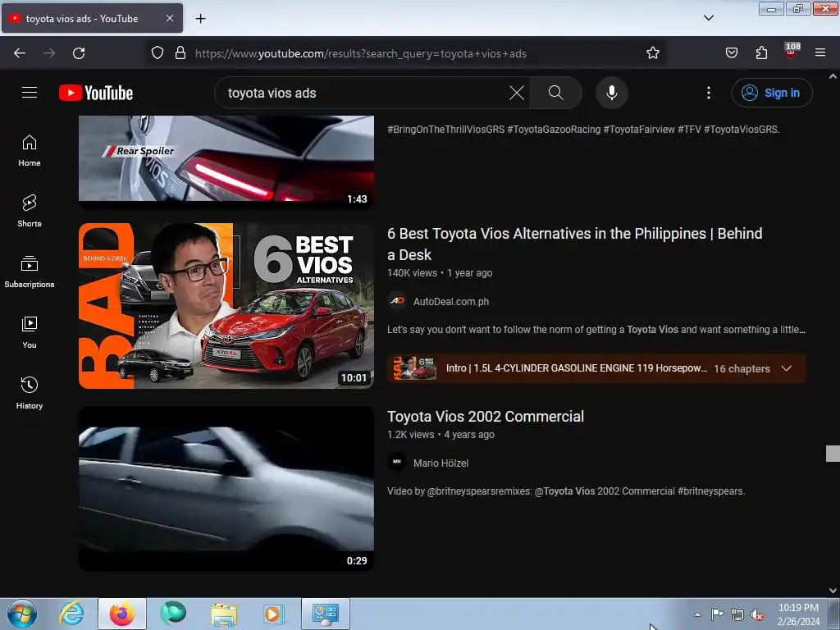Open Windows Explorer folder in taskbar
This screenshot has height=630, width=840.
[x=224, y=614]
